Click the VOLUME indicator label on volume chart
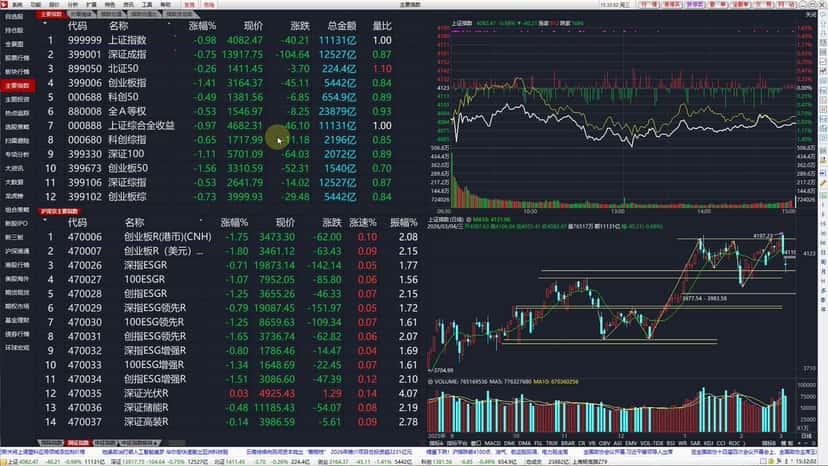Screen dimensions: 828x466 click(x=446, y=381)
